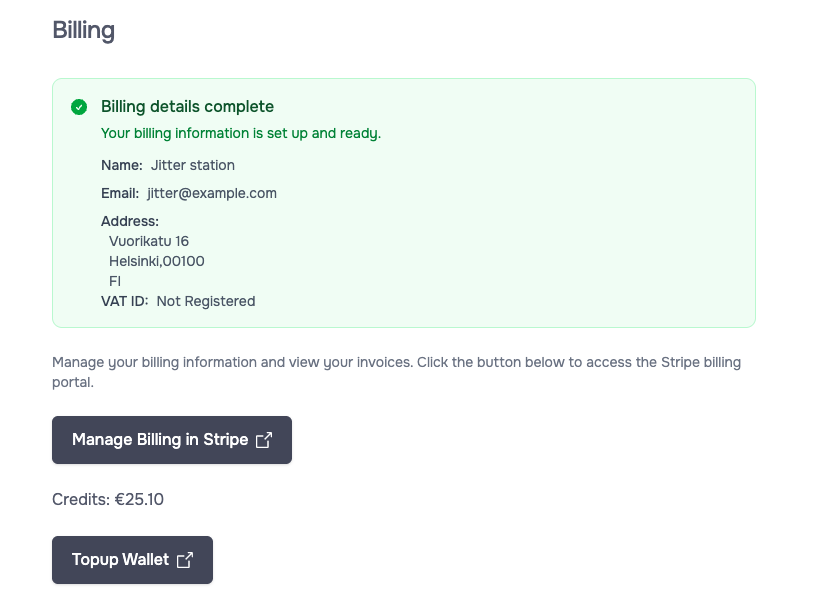
Task: Click the Billing page heading
Action: tap(83, 30)
